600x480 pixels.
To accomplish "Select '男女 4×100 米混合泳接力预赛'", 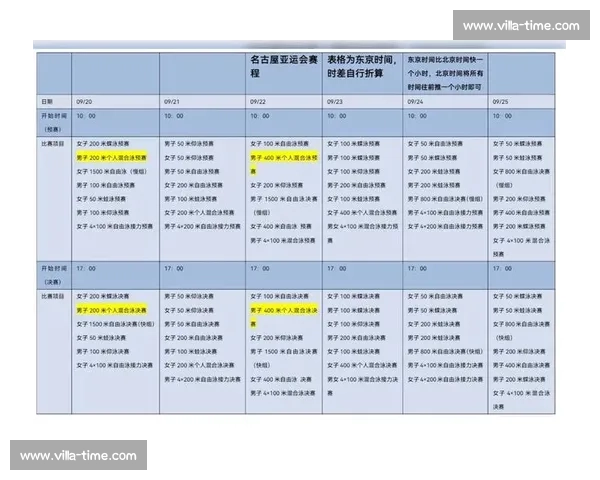I will 363,233.
